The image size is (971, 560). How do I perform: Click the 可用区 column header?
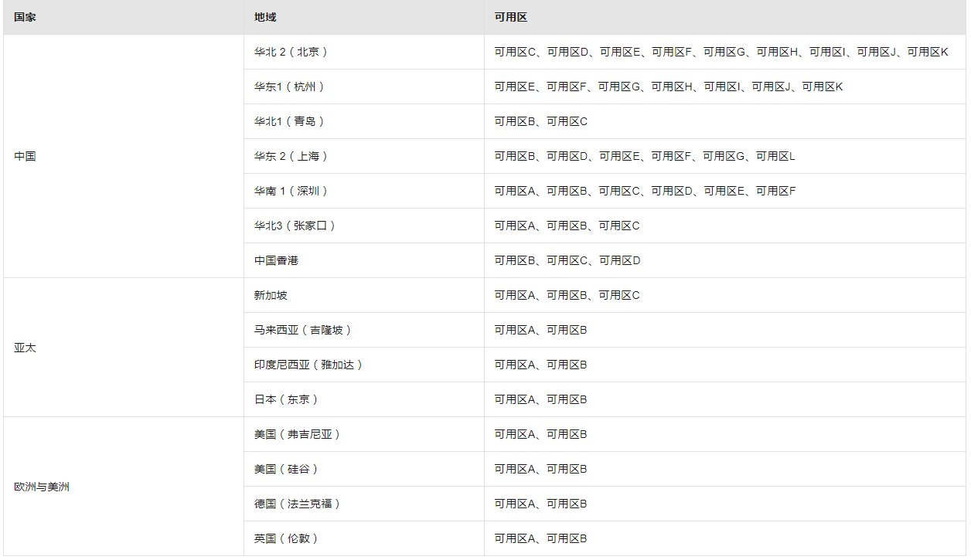[511, 17]
